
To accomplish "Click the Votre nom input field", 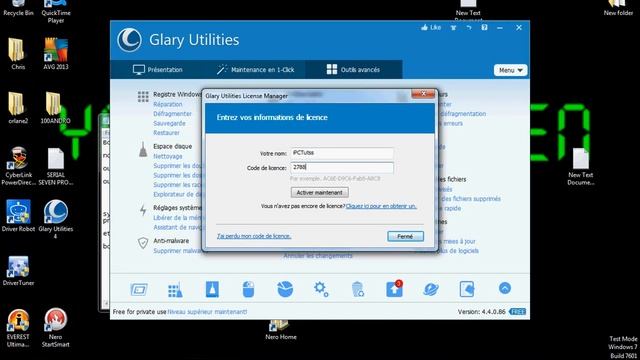I will point(342,153).
